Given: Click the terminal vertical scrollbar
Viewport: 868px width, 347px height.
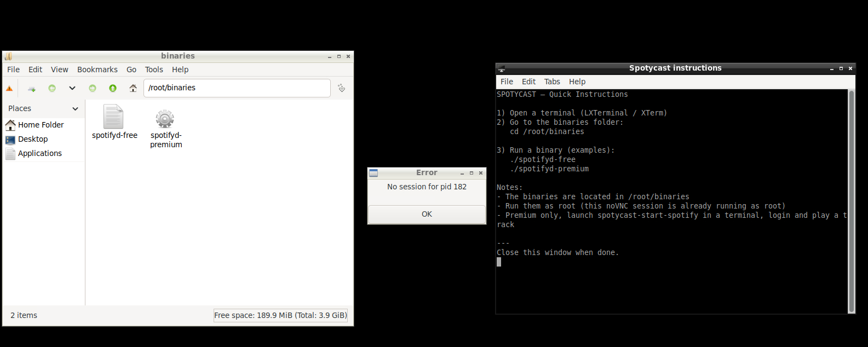Looking at the screenshot, I should [x=851, y=201].
